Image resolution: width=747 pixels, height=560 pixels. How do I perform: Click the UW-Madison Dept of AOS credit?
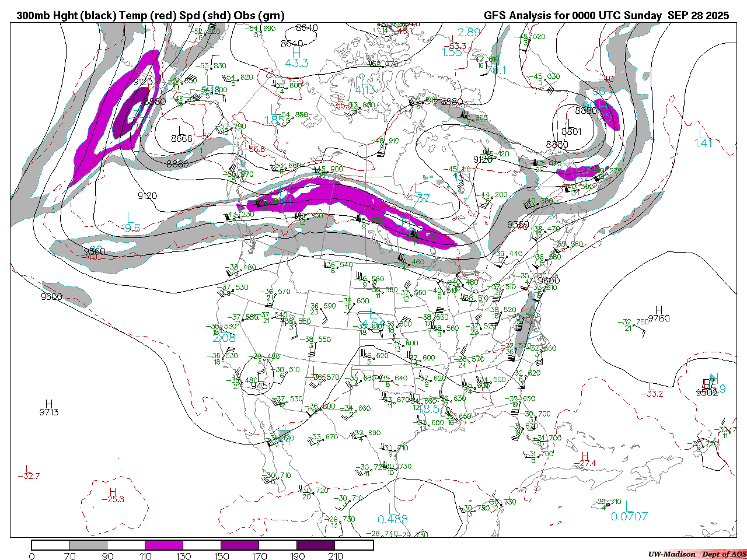697,554
